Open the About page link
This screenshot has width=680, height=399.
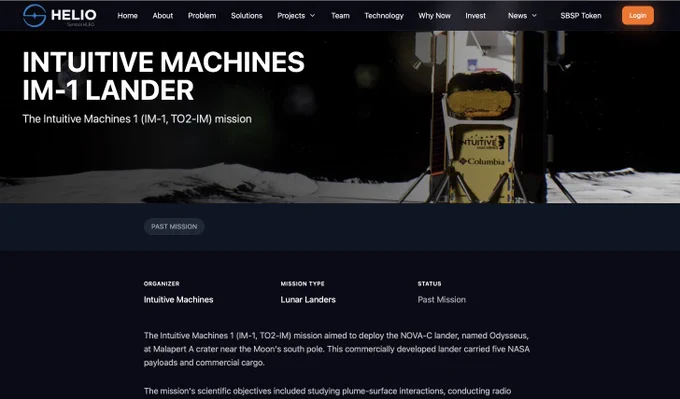(163, 16)
